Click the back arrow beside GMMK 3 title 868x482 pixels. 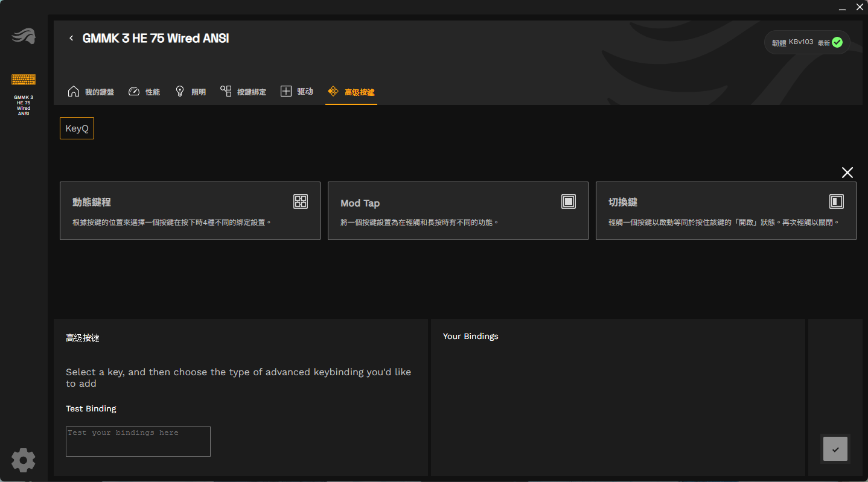pyautogui.click(x=71, y=39)
